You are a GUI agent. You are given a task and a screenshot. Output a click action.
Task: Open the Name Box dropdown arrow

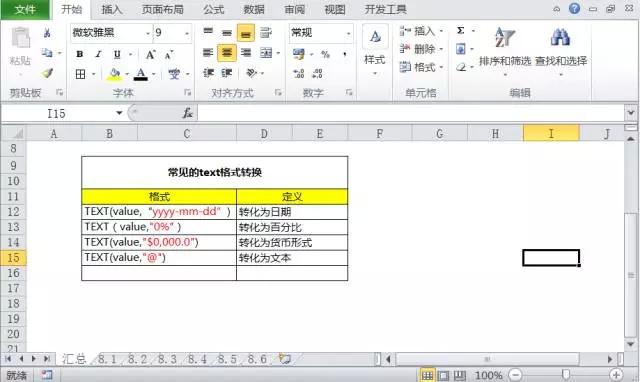coord(119,113)
